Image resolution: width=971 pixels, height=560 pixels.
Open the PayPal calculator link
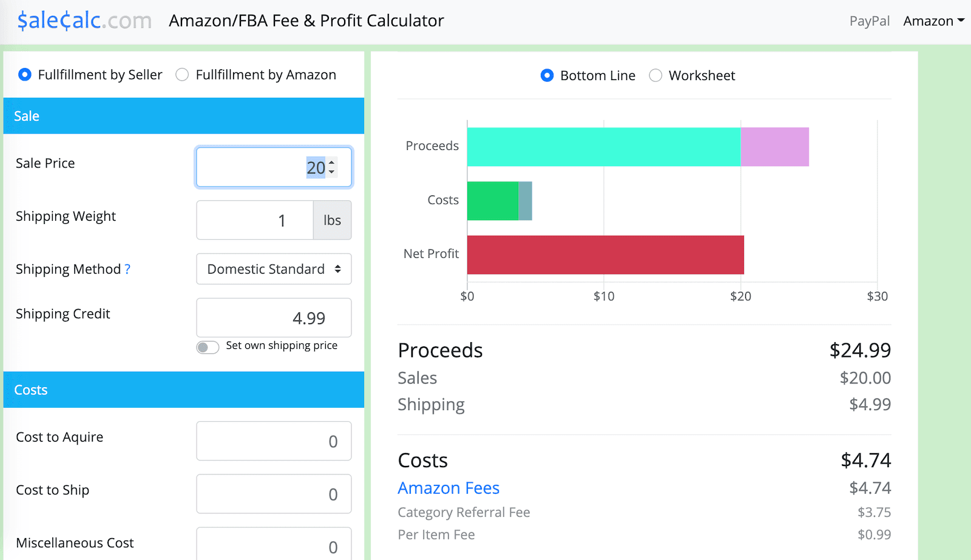(869, 21)
